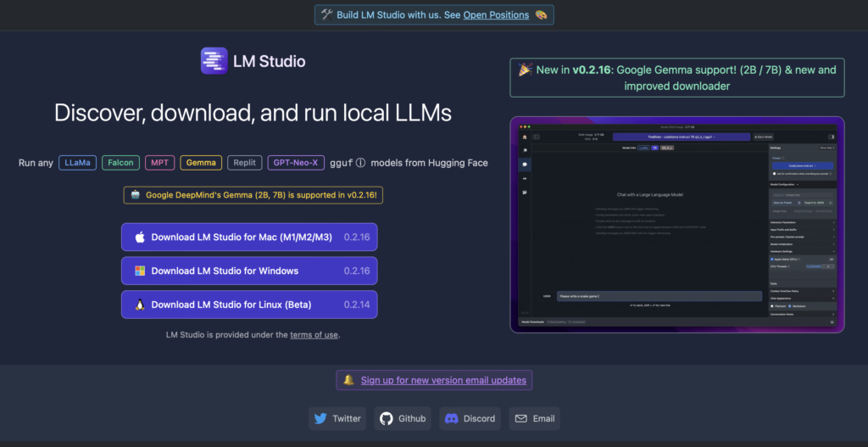The image size is (868, 447).
Task: Click Local Server arrows icon in app screenshot
Action: [x=525, y=178]
